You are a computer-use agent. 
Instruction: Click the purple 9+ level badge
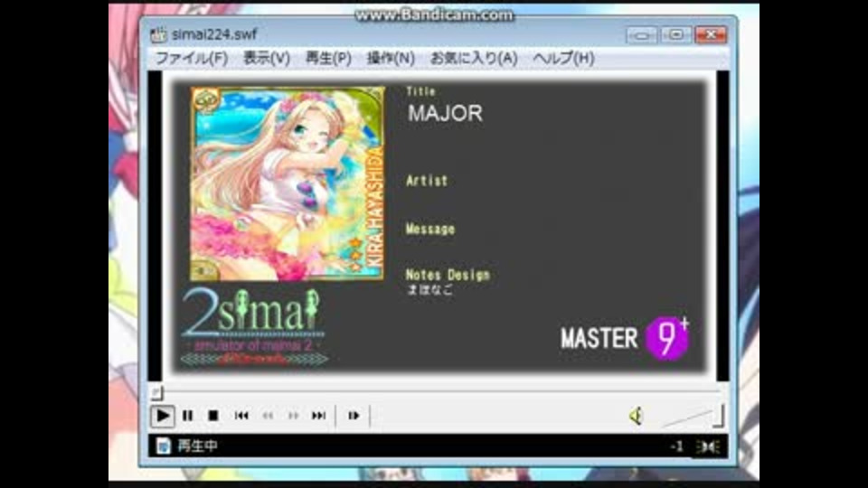(667, 337)
